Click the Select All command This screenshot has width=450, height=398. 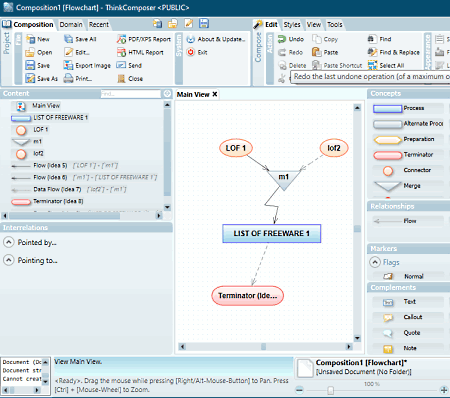coord(386,65)
